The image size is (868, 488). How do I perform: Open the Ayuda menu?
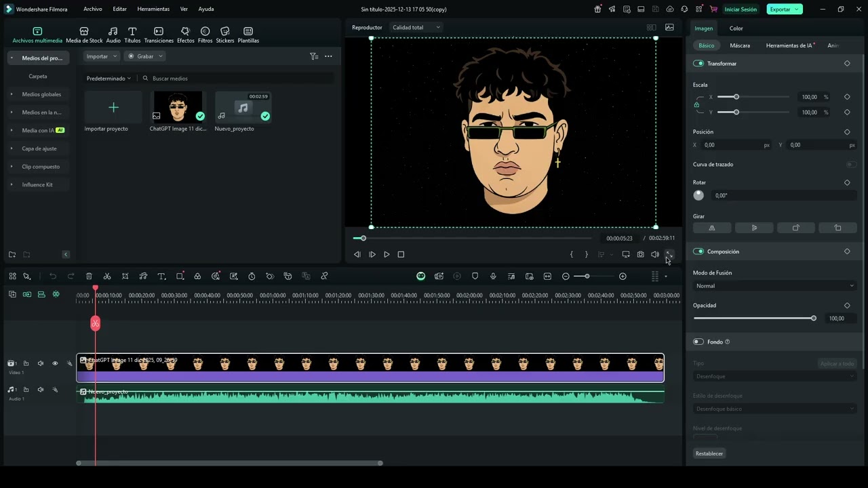206,9
